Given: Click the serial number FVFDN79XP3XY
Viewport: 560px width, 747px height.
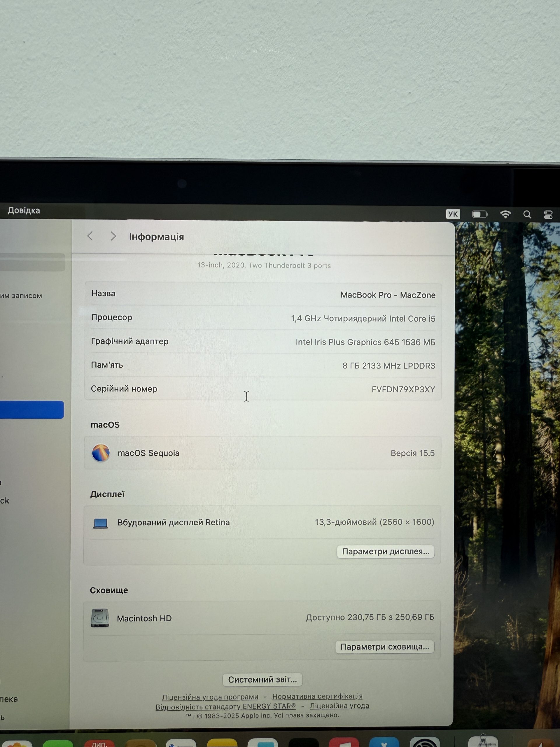Looking at the screenshot, I should coord(403,389).
